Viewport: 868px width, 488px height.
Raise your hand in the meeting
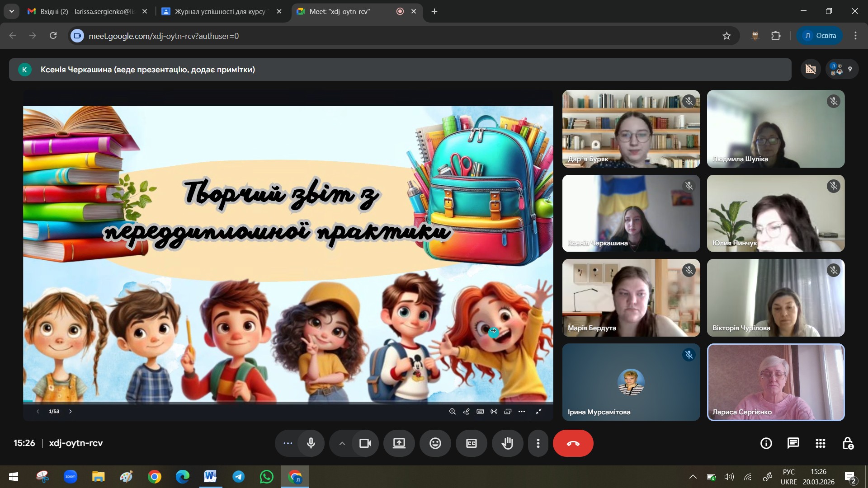(507, 443)
